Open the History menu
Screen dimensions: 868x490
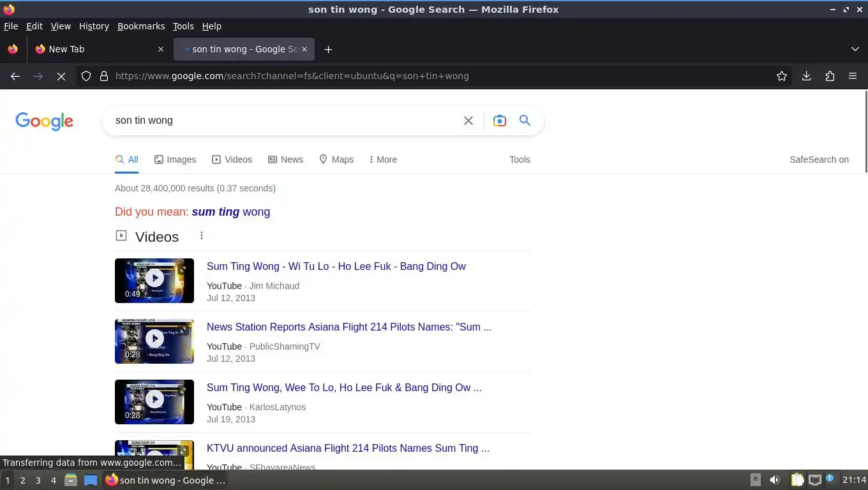pos(94,26)
